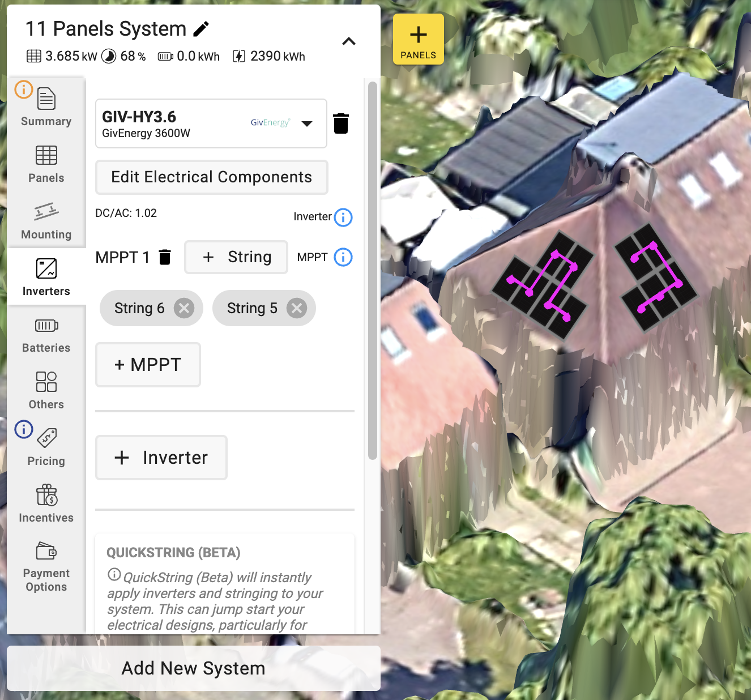Collapse the 11 Panels System header
The image size is (751, 700).
pyautogui.click(x=349, y=41)
